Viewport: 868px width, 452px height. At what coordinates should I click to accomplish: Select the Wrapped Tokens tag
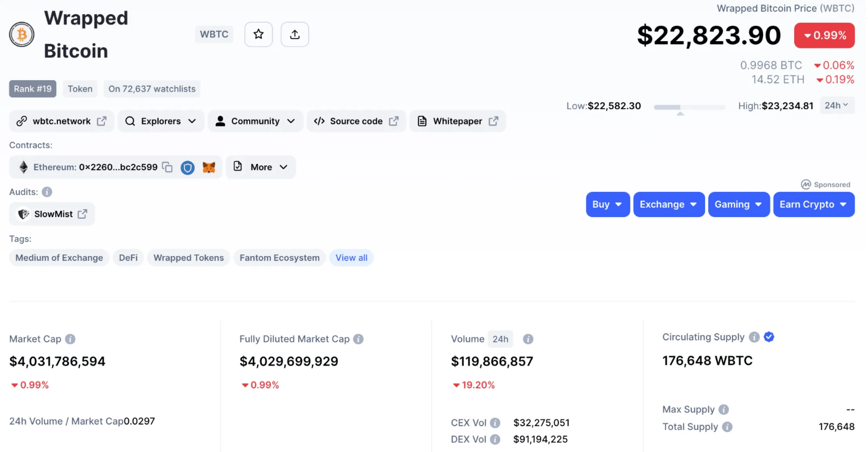(189, 258)
